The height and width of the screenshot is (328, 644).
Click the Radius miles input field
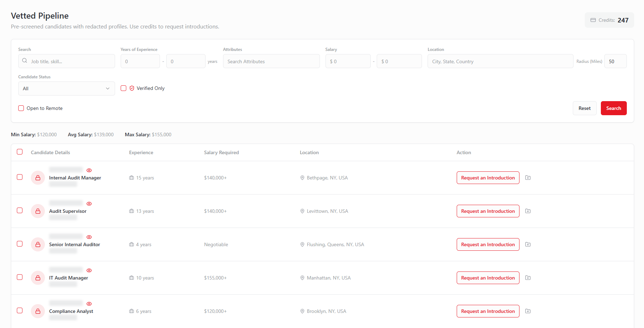click(615, 61)
